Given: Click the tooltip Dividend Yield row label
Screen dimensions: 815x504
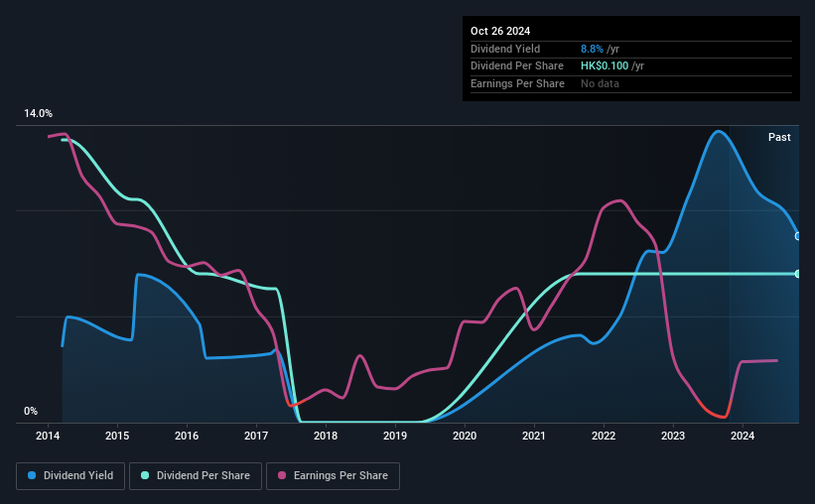Looking at the screenshot, I should pyautogui.click(x=505, y=49).
